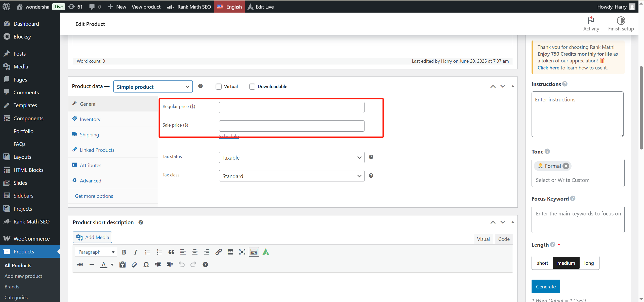644x302 pixels.
Task: Click the Special character omega icon
Action: 146,265
